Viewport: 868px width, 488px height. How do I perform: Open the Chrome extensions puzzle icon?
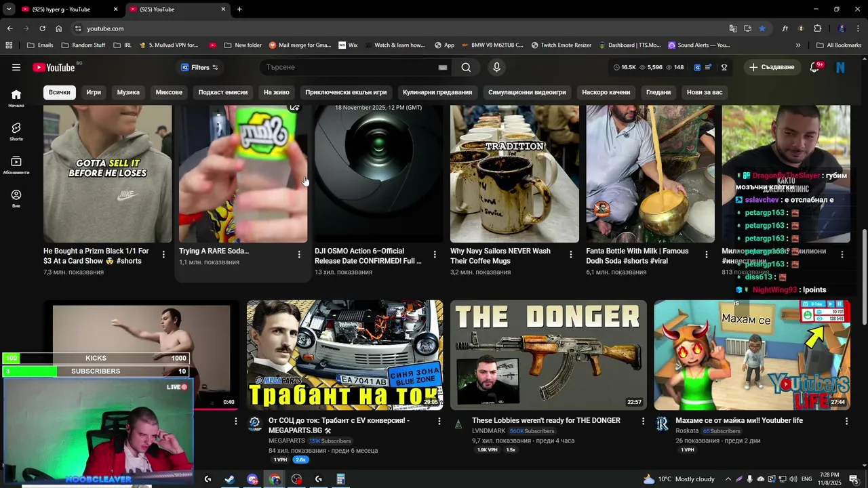pyautogui.click(x=818, y=28)
